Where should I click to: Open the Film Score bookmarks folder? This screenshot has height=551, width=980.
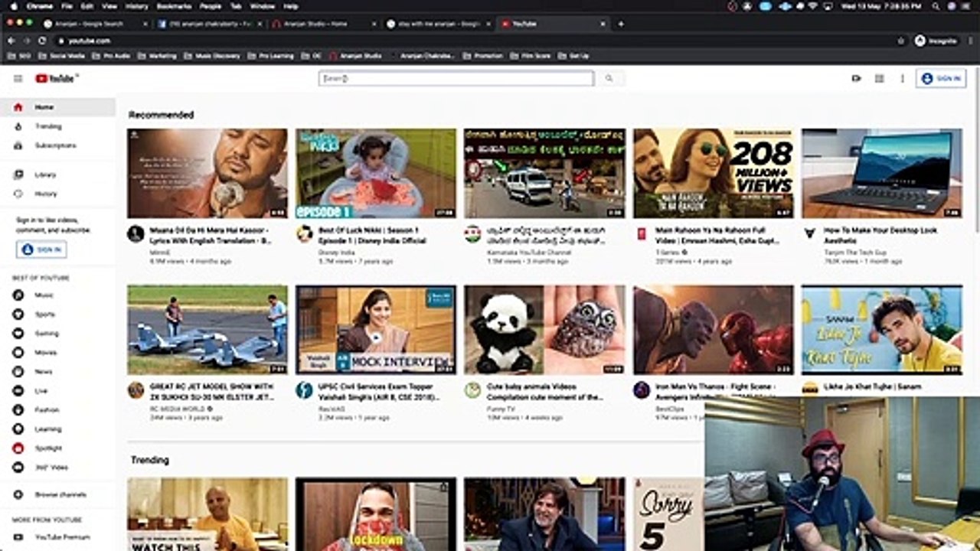point(531,56)
